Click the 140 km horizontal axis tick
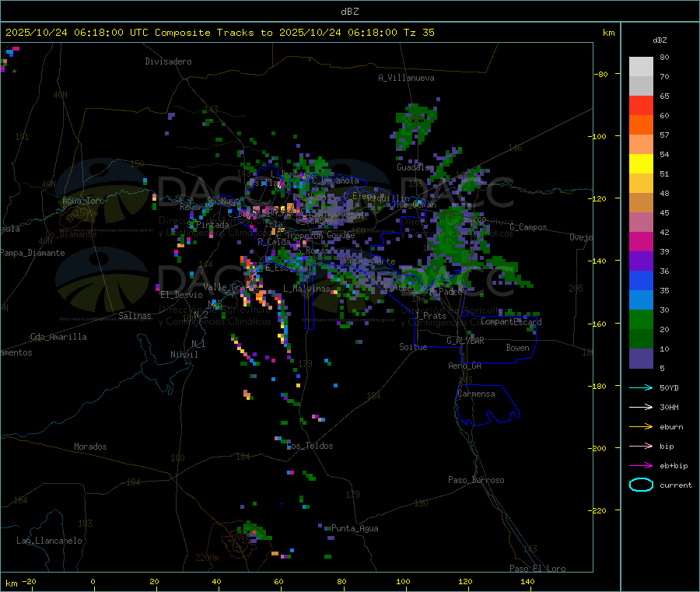 [527, 581]
